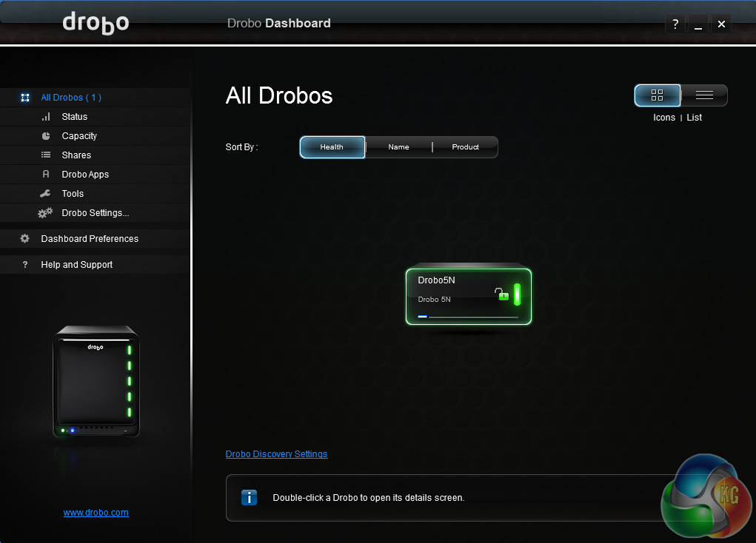This screenshot has height=543, width=756.
Task: Switch to List view
Action: click(x=704, y=95)
